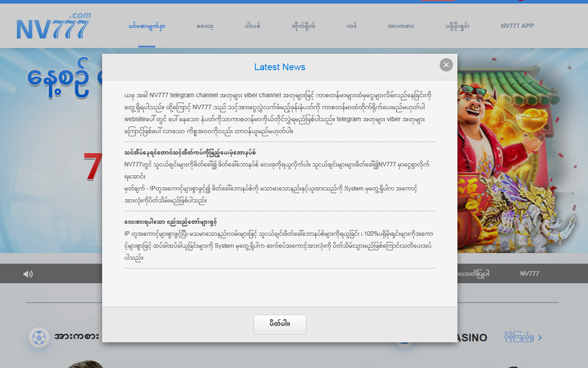Click the ပိုမိုကြည့်ရှု more link
Image resolution: width=588 pixels, height=368 pixels.
click(x=523, y=337)
